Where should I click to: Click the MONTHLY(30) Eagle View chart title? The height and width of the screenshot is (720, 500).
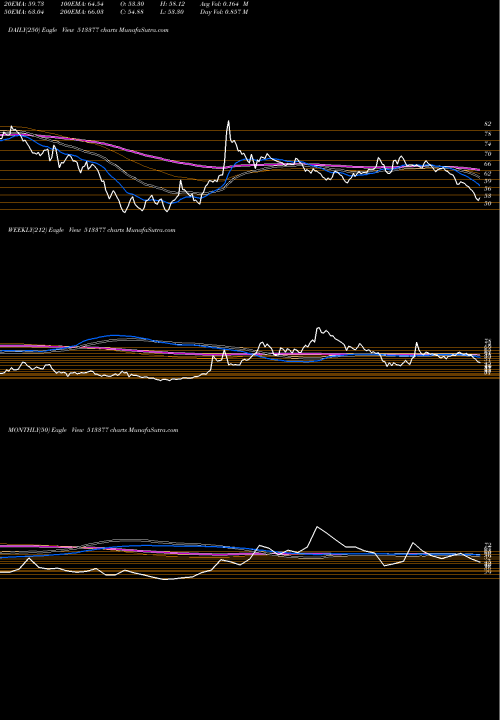(93, 430)
